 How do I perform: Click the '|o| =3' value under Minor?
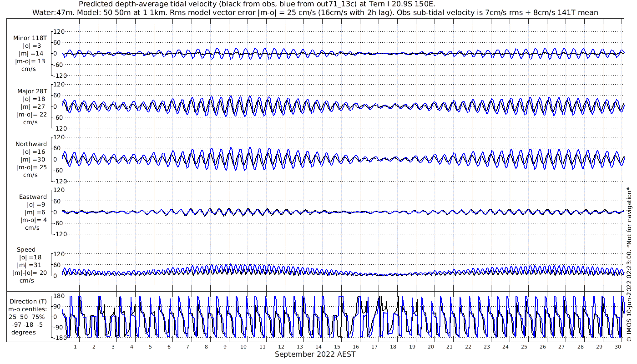[x=32, y=46]
